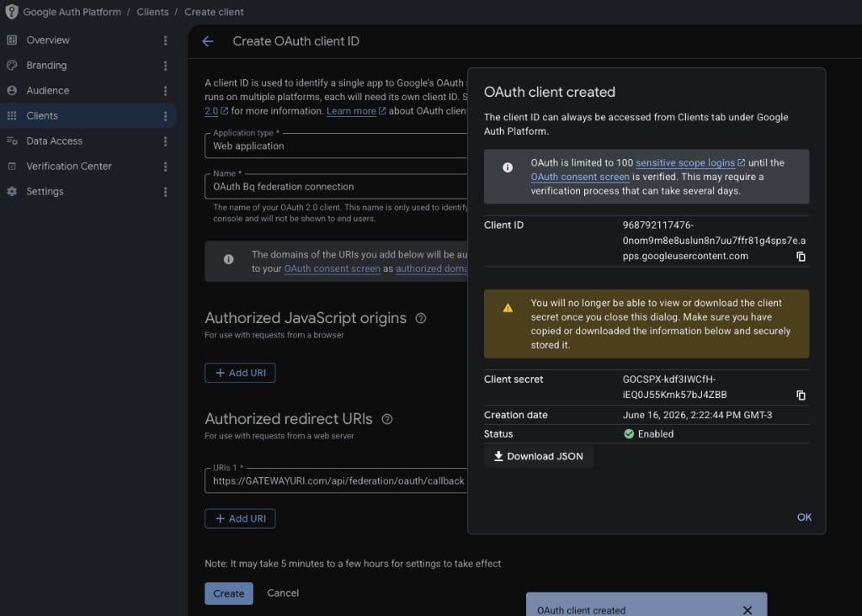Click the info icon in OAuth limit notice
The image size is (862, 616).
(x=508, y=167)
